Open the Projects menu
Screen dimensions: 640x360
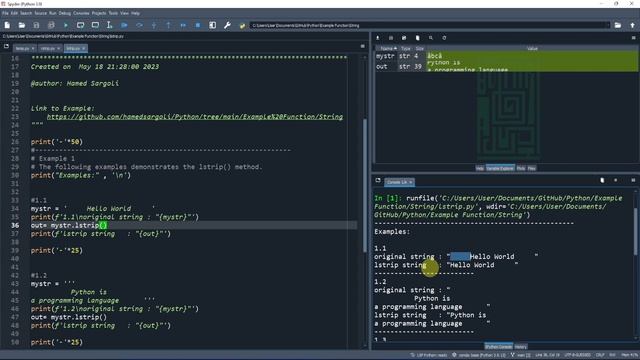coord(99,13)
